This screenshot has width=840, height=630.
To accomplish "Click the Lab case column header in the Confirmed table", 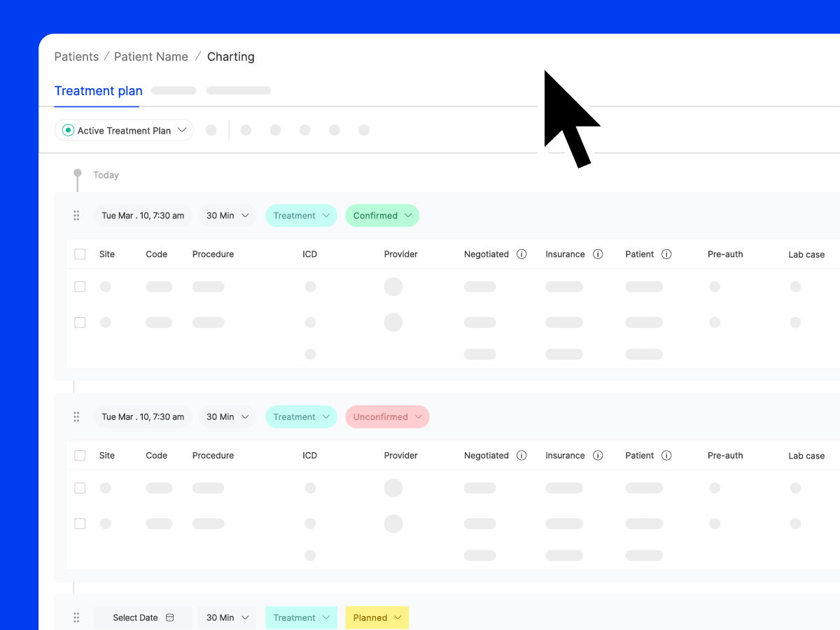I will pyautogui.click(x=806, y=255).
